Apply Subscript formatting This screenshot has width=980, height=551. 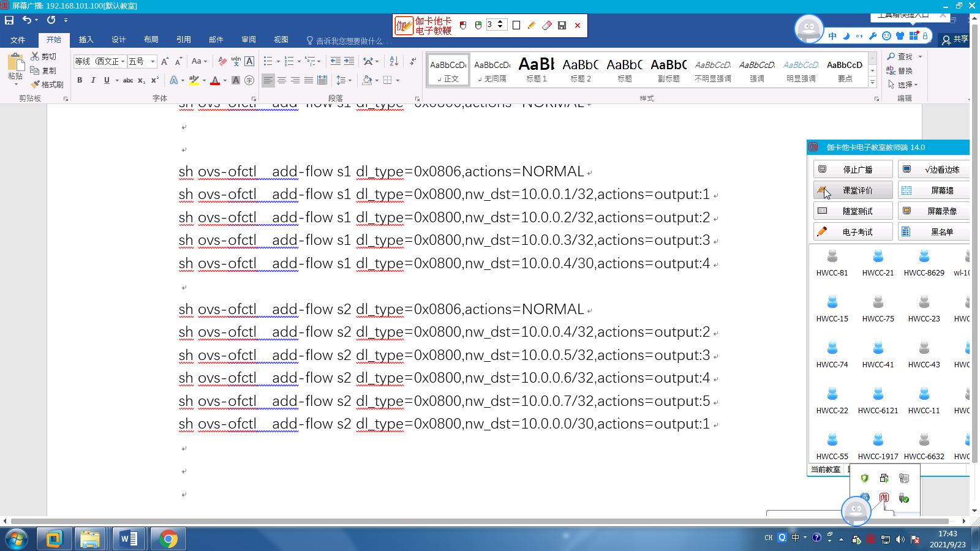click(x=141, y=80)
